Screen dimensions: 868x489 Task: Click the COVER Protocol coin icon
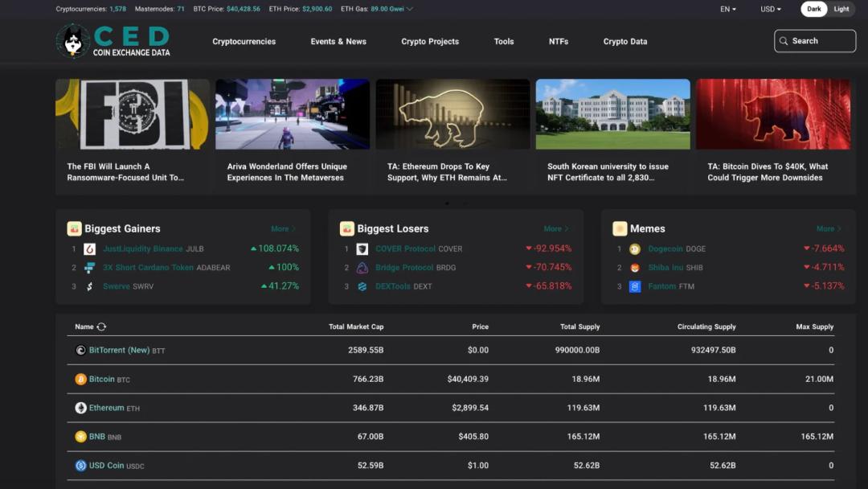coord(362,249)
